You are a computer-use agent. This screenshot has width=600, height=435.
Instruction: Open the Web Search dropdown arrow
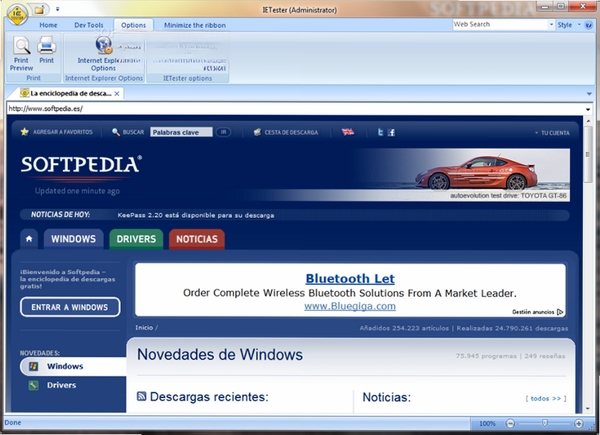tap(551, 24)
